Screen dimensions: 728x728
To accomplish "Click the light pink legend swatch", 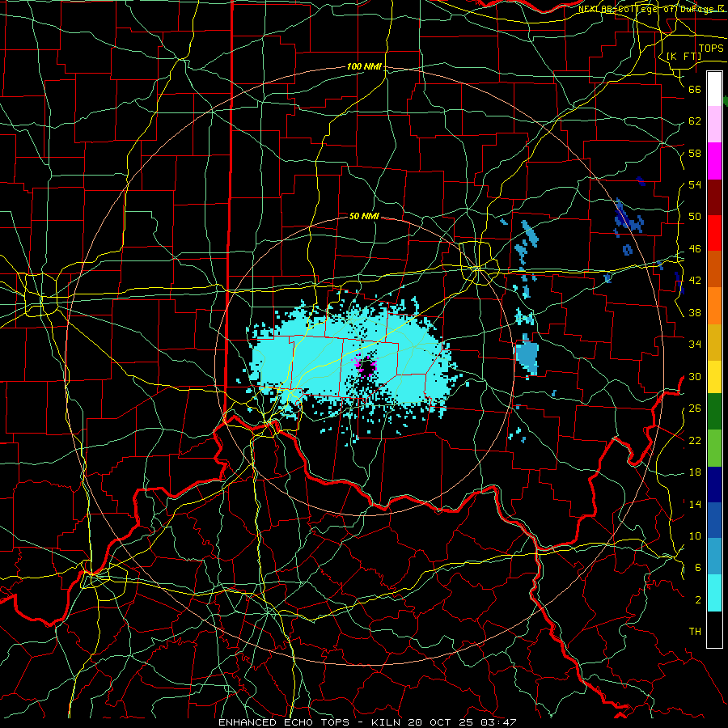I will coord(714,125).
